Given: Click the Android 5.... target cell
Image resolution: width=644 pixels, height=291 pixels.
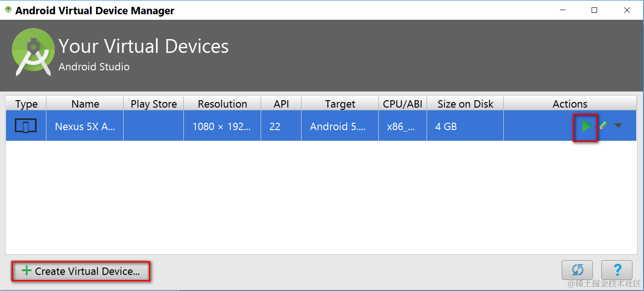Looking at the screenshot, I should point(340,126).
